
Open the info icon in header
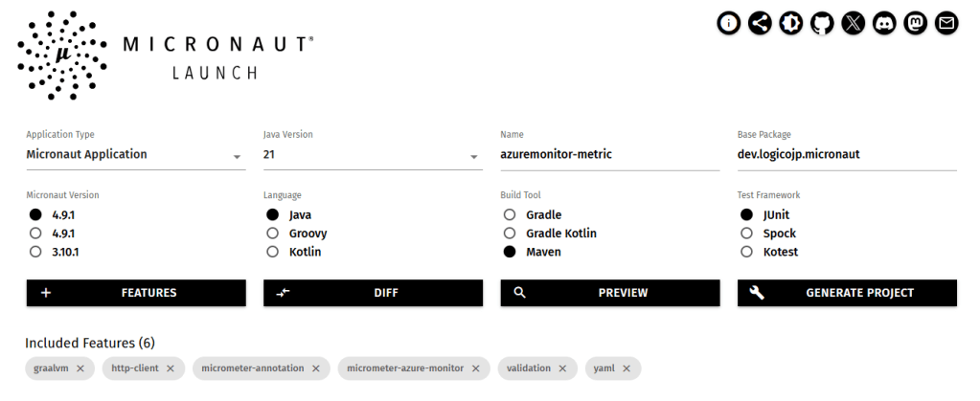pos(730,23)
